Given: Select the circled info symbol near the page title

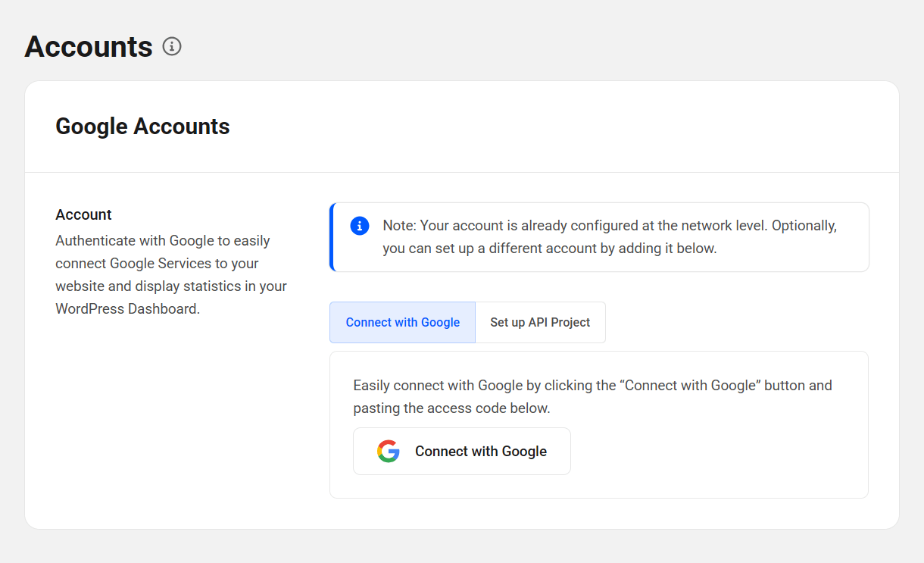Looking at the screenshot, I should (x=172, y=46).
